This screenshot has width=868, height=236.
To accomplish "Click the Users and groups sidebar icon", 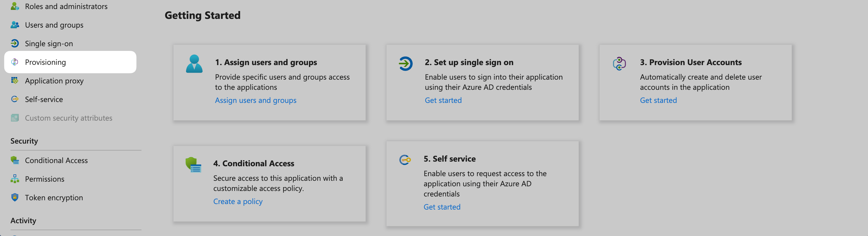I will 15,25.
